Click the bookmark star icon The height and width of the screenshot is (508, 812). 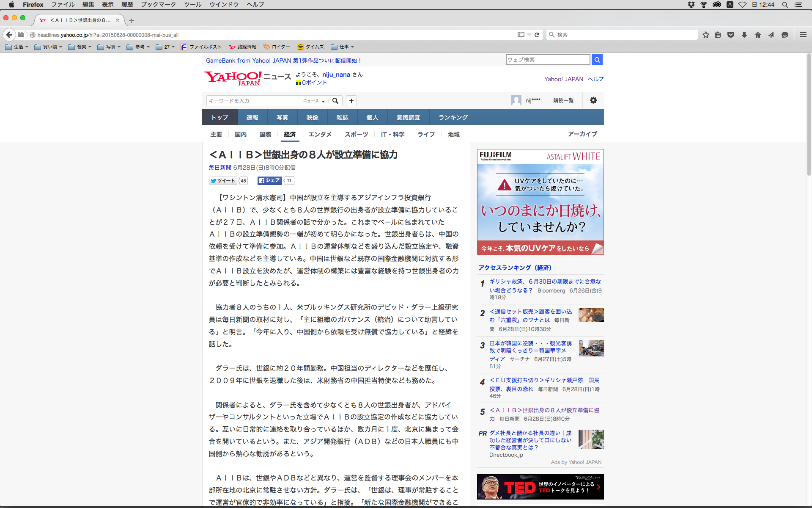(705, 35)
